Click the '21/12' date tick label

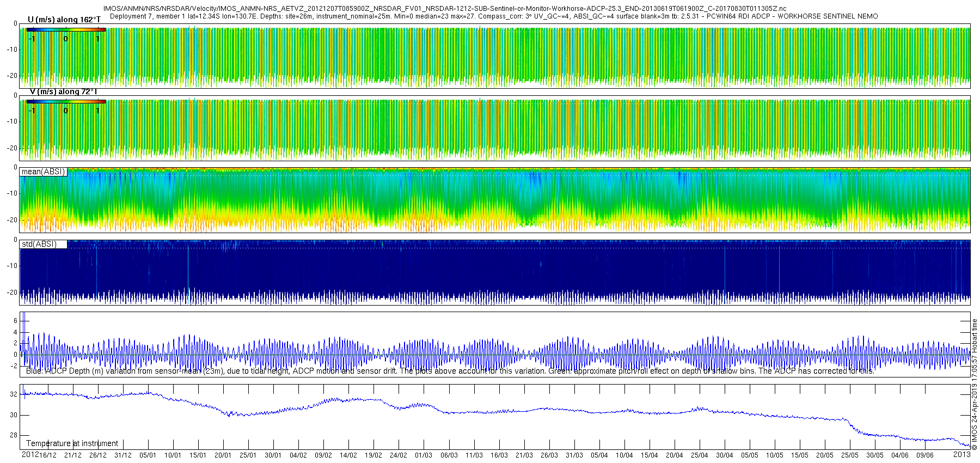[73, 455]
